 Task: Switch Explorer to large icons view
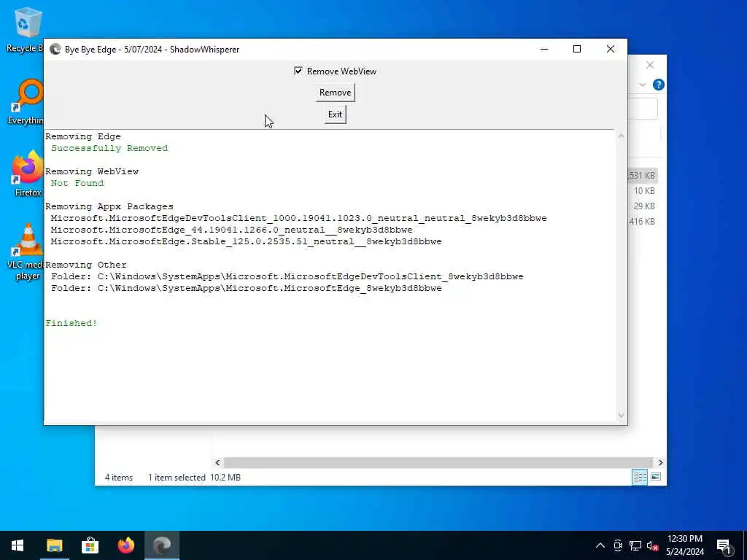[x=656, y=477]
